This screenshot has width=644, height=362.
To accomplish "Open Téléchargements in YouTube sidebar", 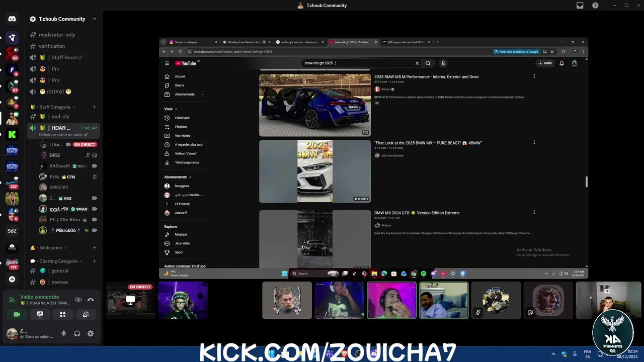I will pyautogui.click(x=187, y=162).
